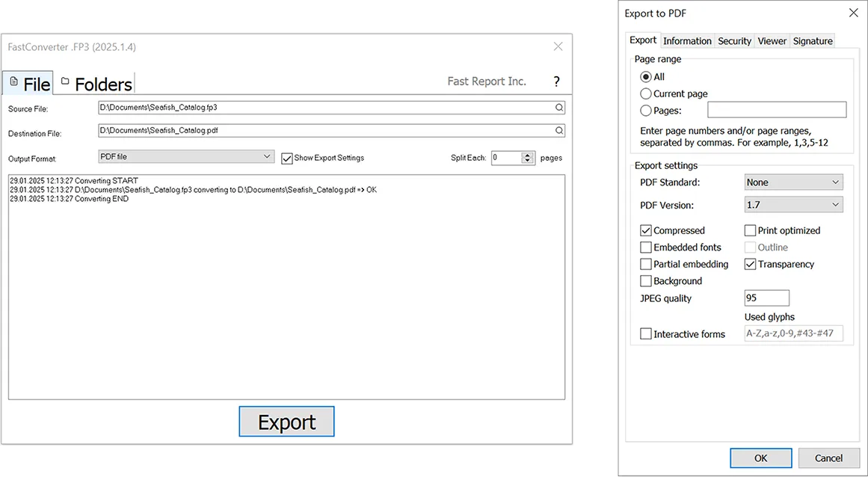Enable the Partial embedding checkbox
Image resolution: width=868 pixels, height=477 pixels.
(x=645, y=264)
